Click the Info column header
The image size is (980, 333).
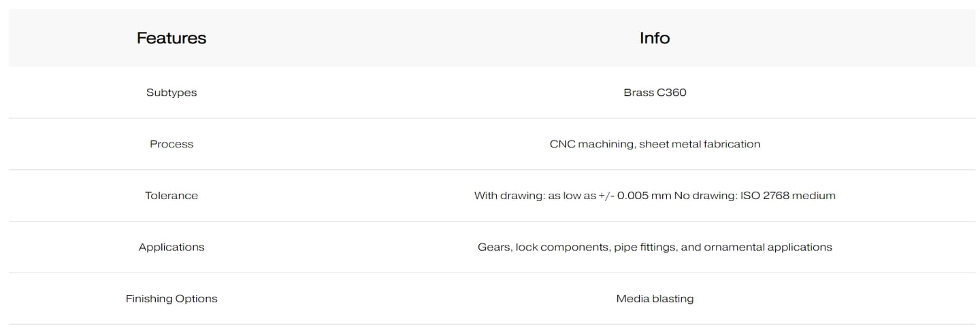(x=655, y=38)
